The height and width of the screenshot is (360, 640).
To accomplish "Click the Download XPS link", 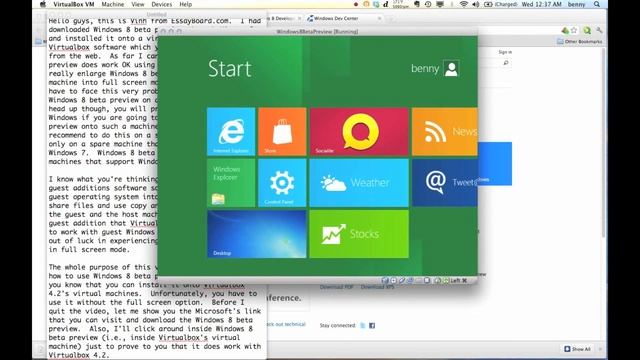I will pyautogui.click(x=378, y=287).
